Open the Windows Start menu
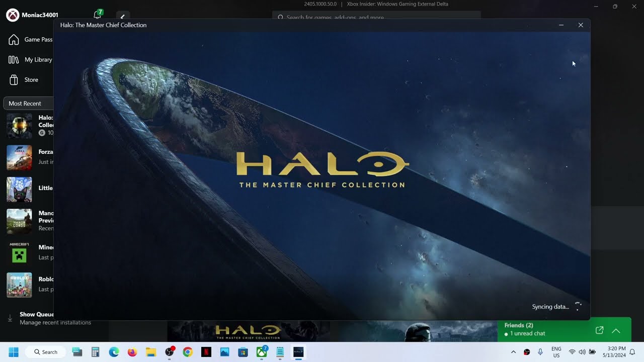Image resolution: width=644 pixels, height=362 pixels. (14, 352)
